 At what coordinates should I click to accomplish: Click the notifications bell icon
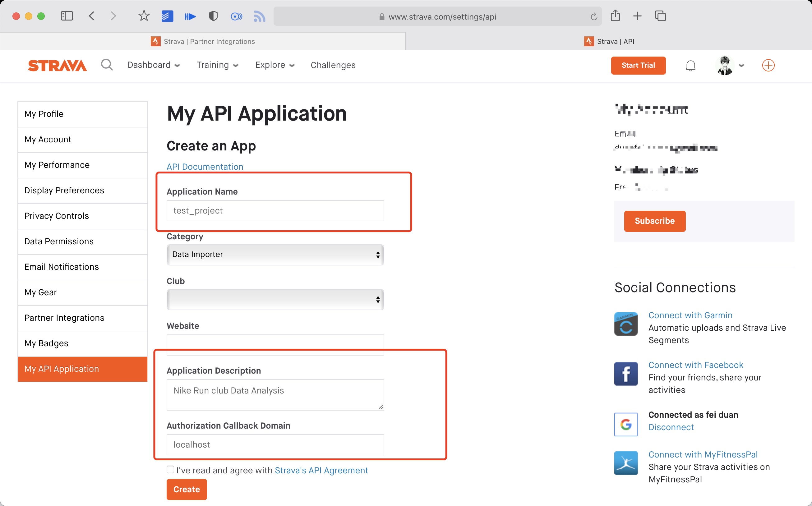click(x=690, y=65)
